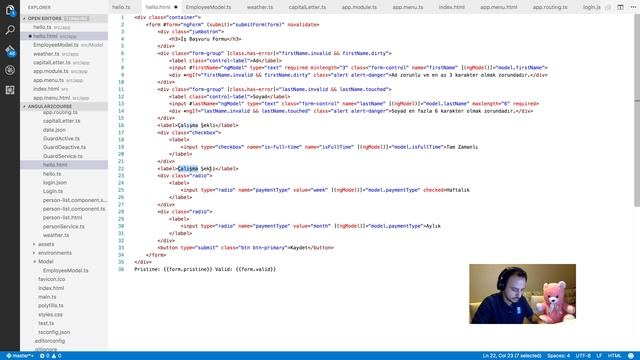Open GuardDeactive.ts in file tree

64,147
